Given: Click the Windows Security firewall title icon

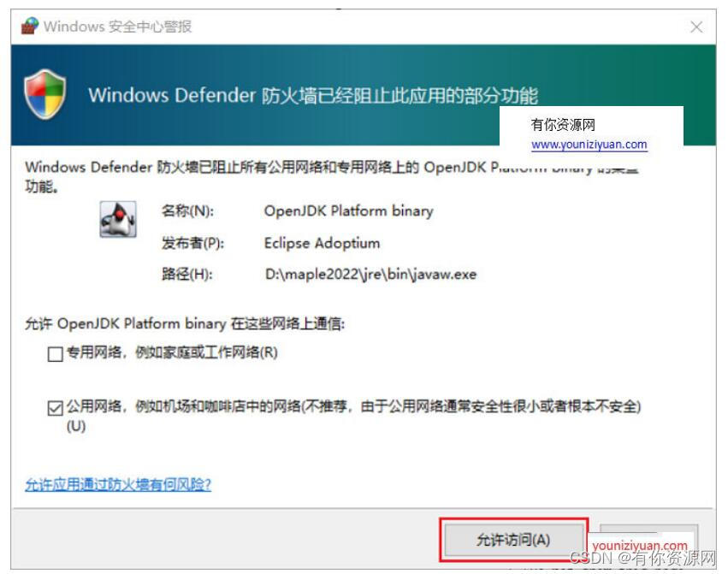Looking at the screenshot, I should (30, 26).
